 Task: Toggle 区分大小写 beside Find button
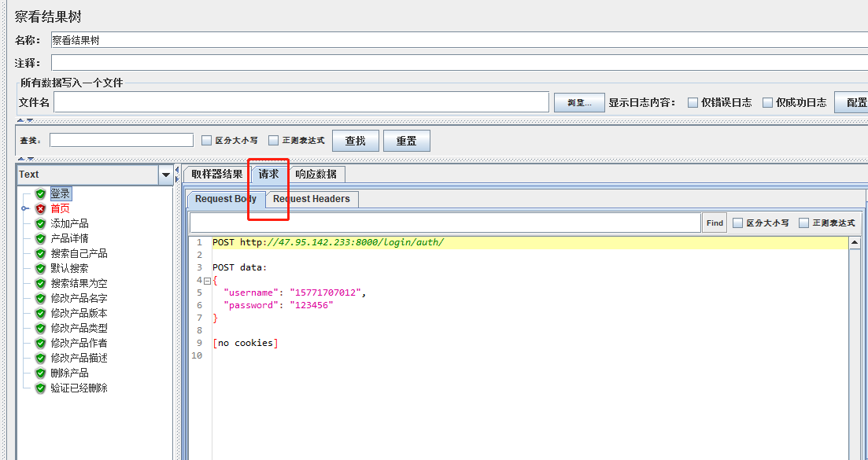(737, 223)
